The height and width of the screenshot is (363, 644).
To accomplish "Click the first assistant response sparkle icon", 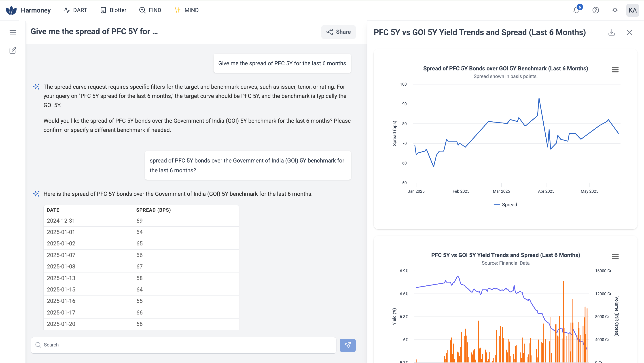I will [36, 87].
